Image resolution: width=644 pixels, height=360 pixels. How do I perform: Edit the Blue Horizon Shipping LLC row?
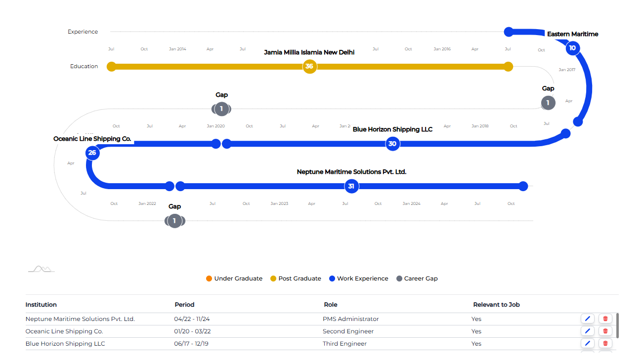[587, 343]
